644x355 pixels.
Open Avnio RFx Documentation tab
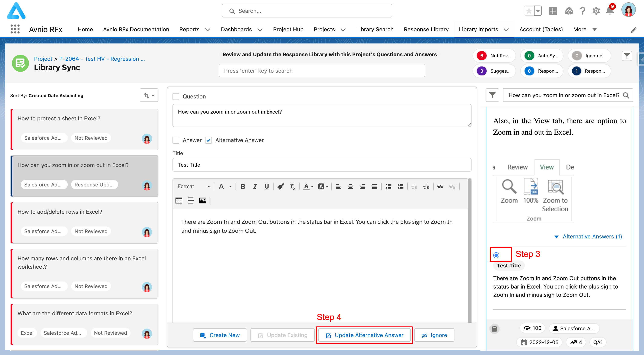(x=136, y=29)
